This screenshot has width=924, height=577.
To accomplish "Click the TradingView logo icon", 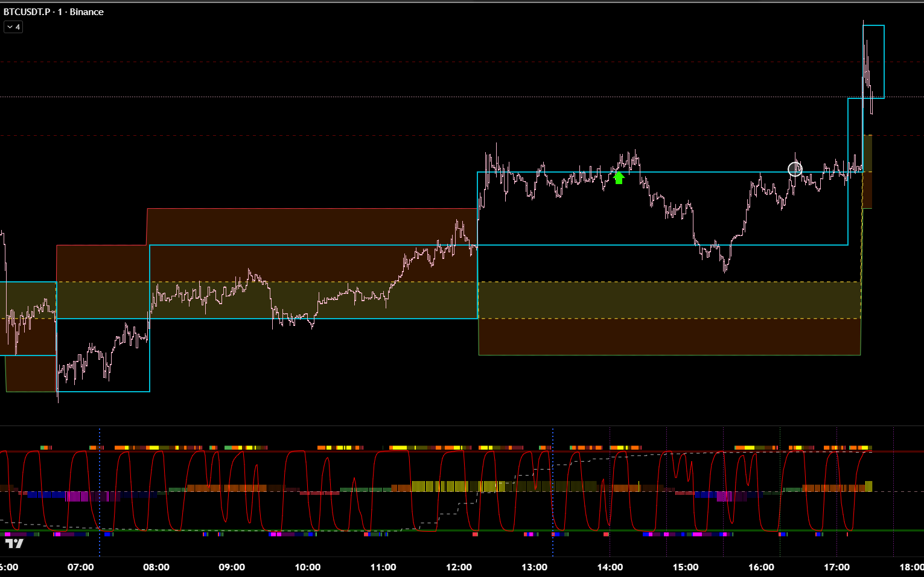I will 14,543.
